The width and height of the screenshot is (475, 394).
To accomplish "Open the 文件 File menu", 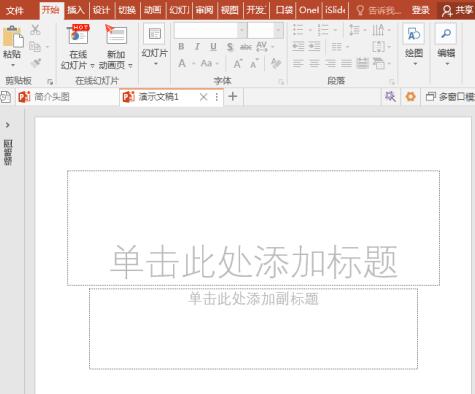I will coord(15,10).
